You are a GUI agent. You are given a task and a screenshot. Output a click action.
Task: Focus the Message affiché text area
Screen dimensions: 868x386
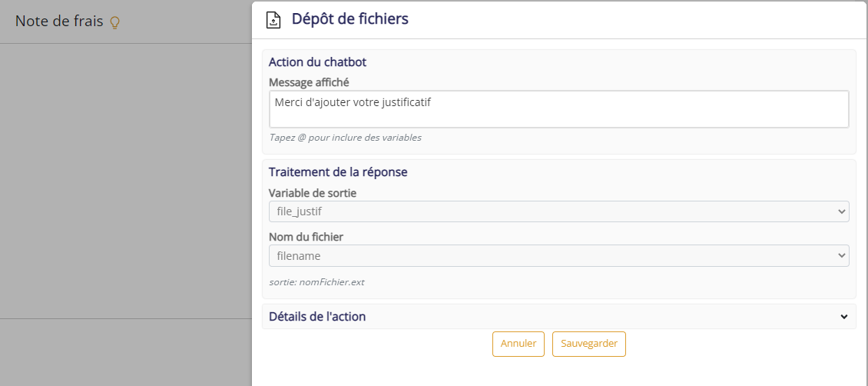coord(558,109)
